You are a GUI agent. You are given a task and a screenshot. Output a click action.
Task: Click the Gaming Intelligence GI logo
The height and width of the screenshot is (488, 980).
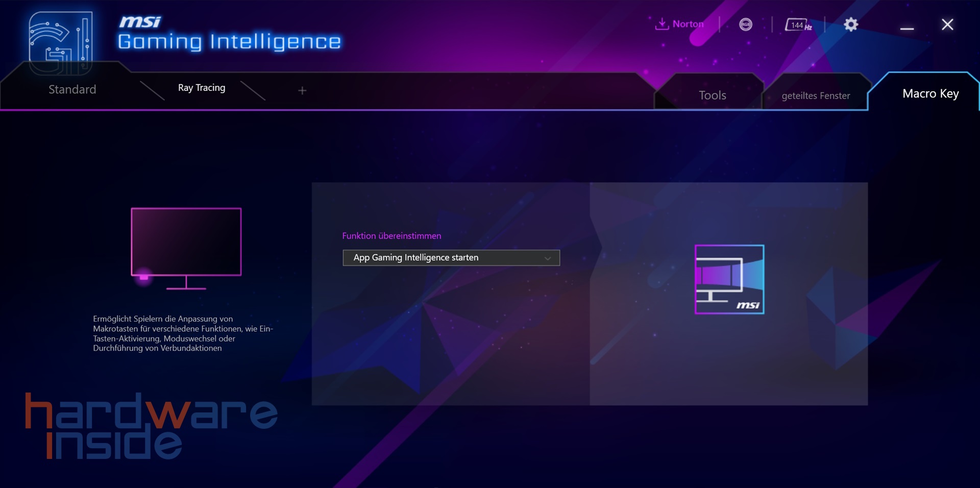pyautogui.click(x=60, y=43)
